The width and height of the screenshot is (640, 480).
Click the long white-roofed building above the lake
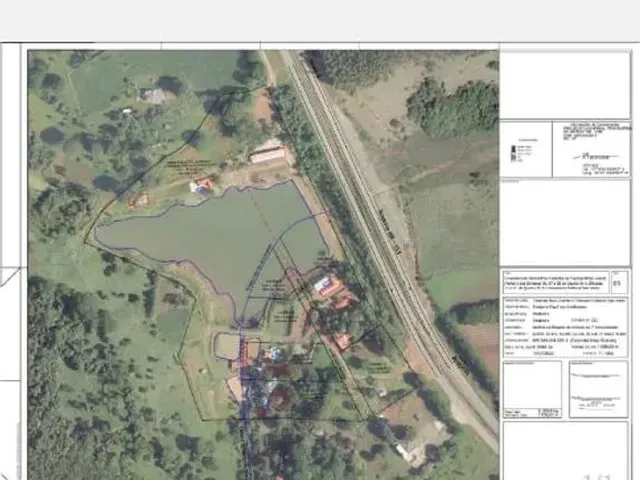click(x=268, y=156)
